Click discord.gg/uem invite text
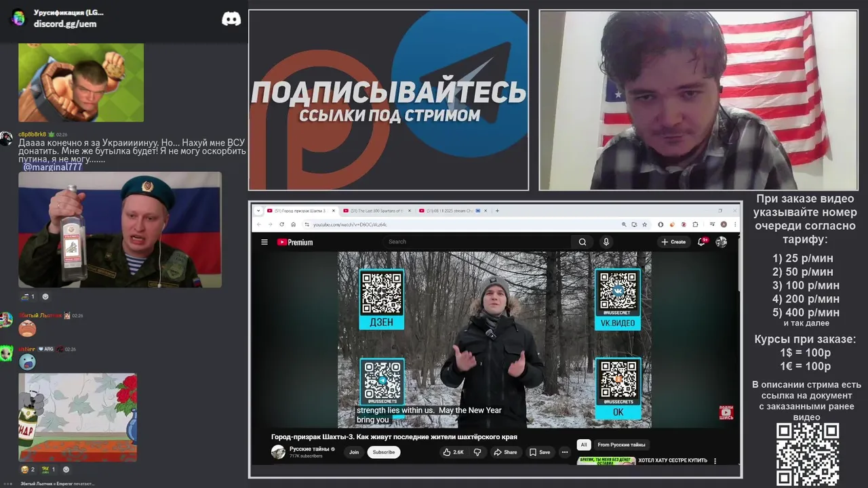The width and height of the screenshot is (868, 488). 65,24
